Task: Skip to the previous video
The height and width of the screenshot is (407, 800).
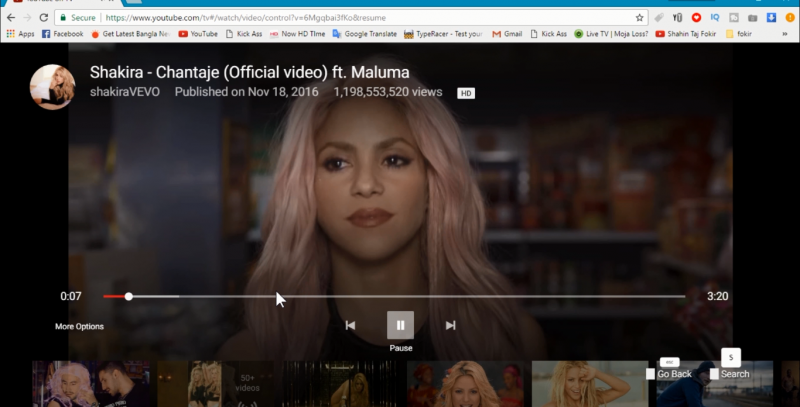Action: [x=350, y=325]
